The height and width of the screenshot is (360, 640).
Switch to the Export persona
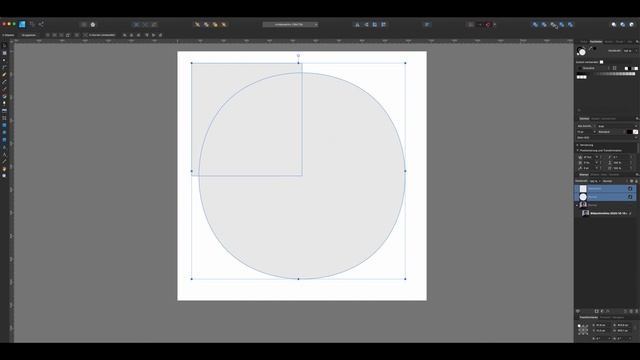pyautogui.click(x=41, y=24)
